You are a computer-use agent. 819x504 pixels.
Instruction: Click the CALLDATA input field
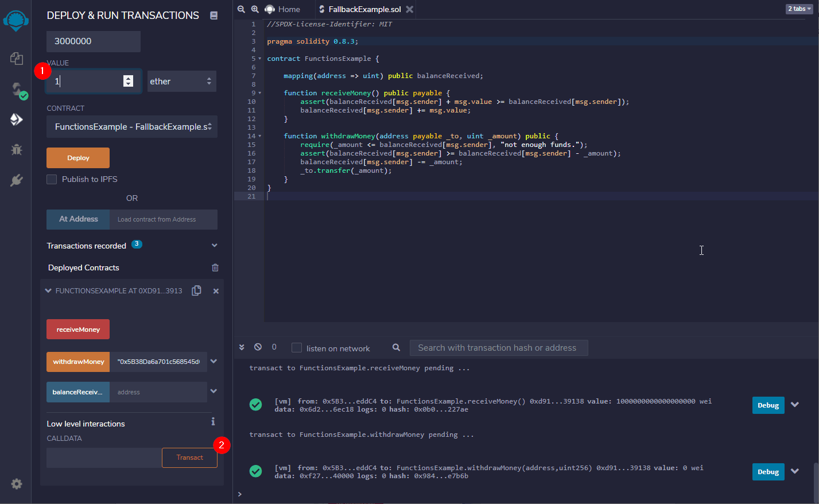(x=104, y=458)
